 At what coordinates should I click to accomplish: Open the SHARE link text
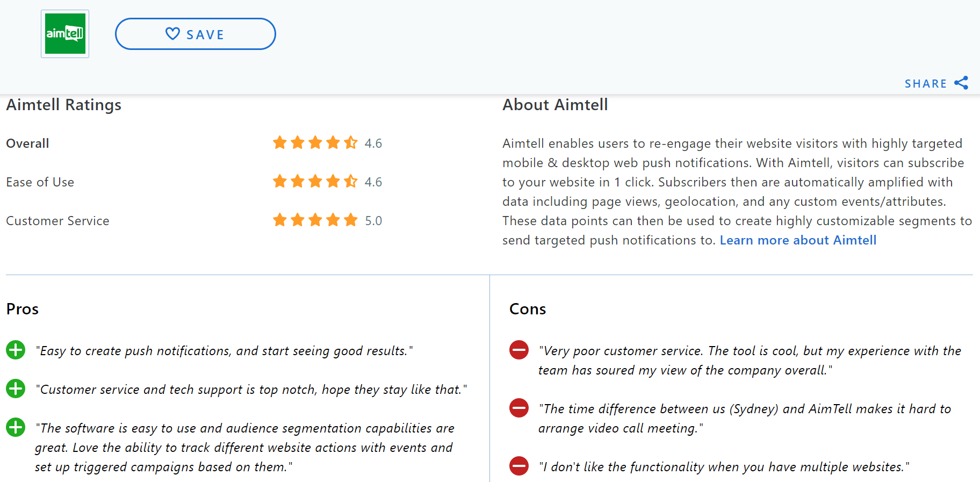(x=926, y=84)
